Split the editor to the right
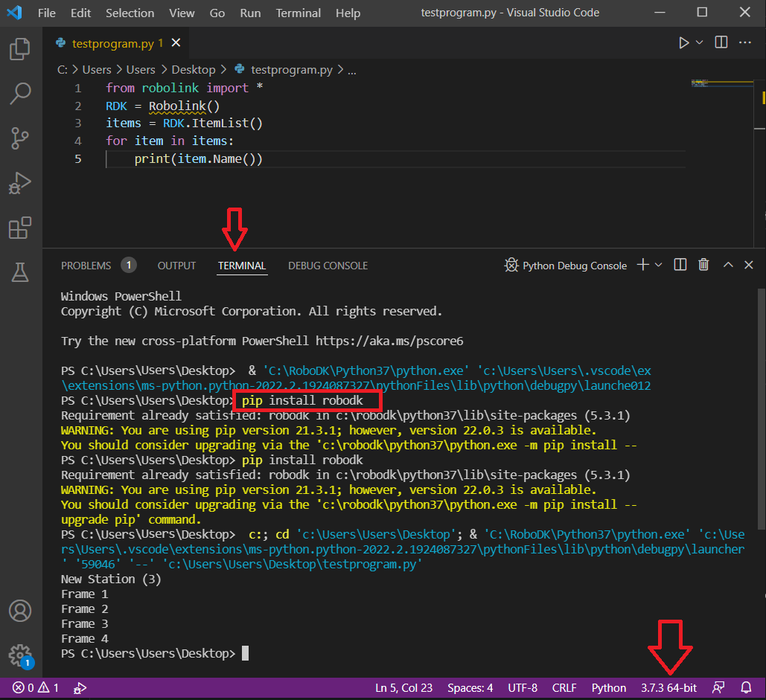 click(x=721, y=43)
